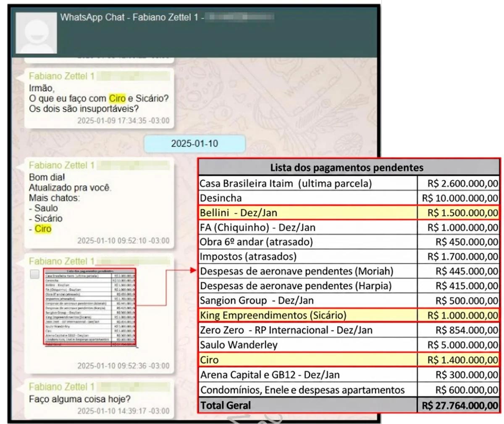Click timestamp 2025-01-09 17:34:35 -03:00
The image size is (504, 424).
(123, 121)
